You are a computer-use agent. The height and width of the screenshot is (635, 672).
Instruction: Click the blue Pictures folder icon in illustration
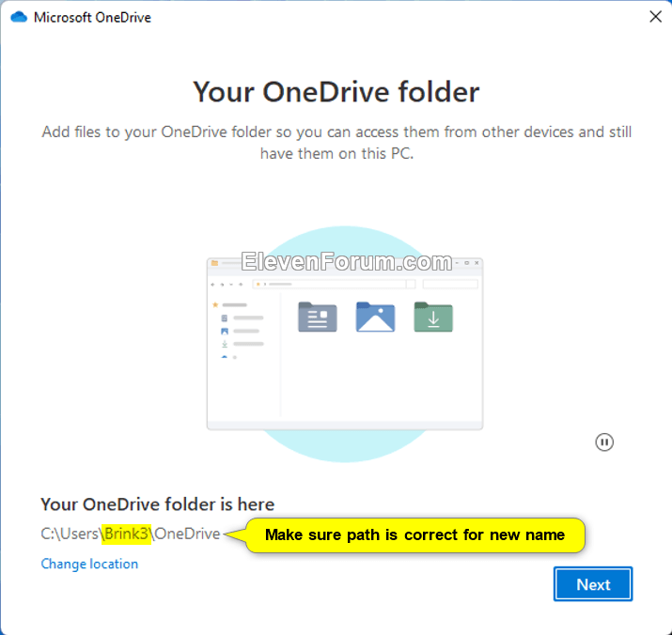click(x=375, y=317)
